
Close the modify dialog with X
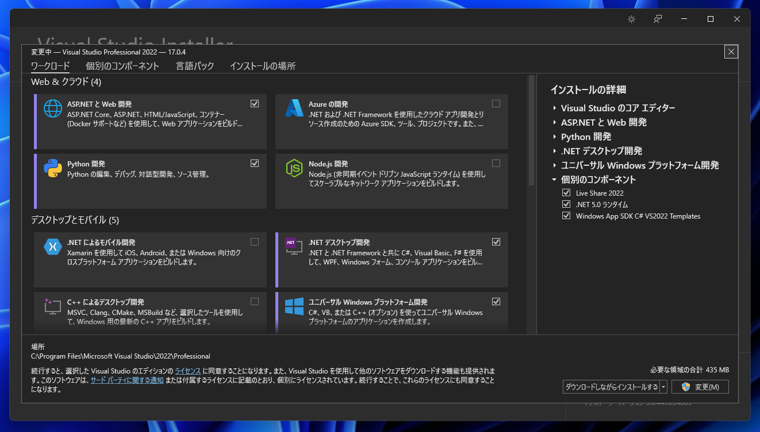pos(731,51)
